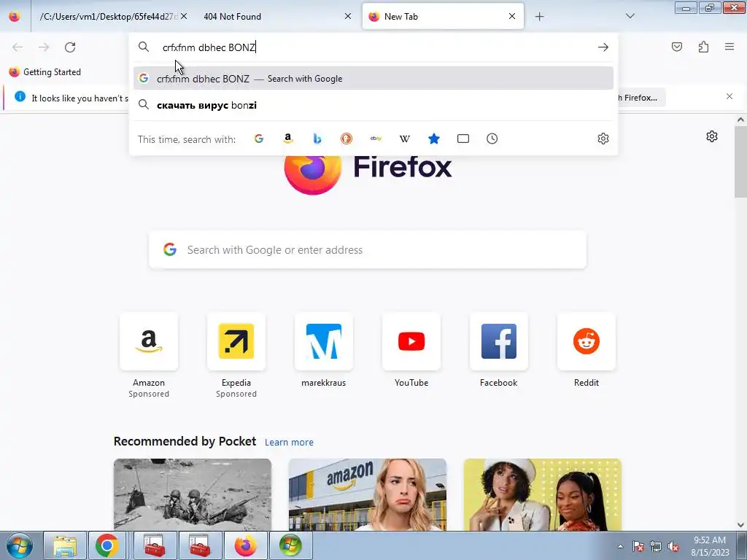Search bookmarks with the star icon
The width and height of the screenshot is (747, 560).
434,139
